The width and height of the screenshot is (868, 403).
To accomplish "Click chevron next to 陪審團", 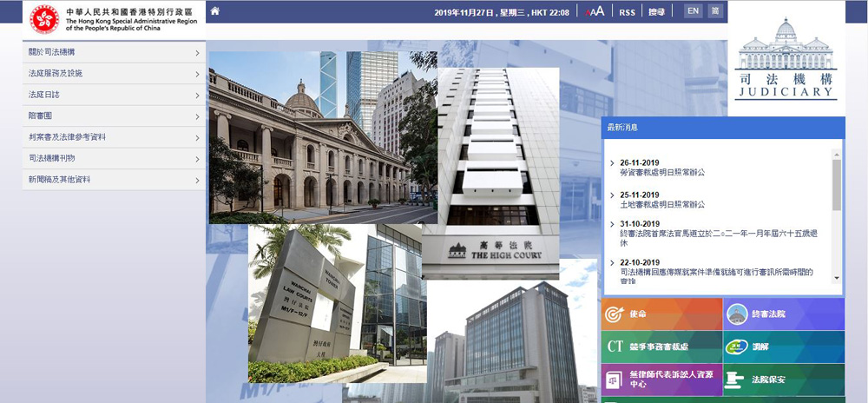I will 198,116.
